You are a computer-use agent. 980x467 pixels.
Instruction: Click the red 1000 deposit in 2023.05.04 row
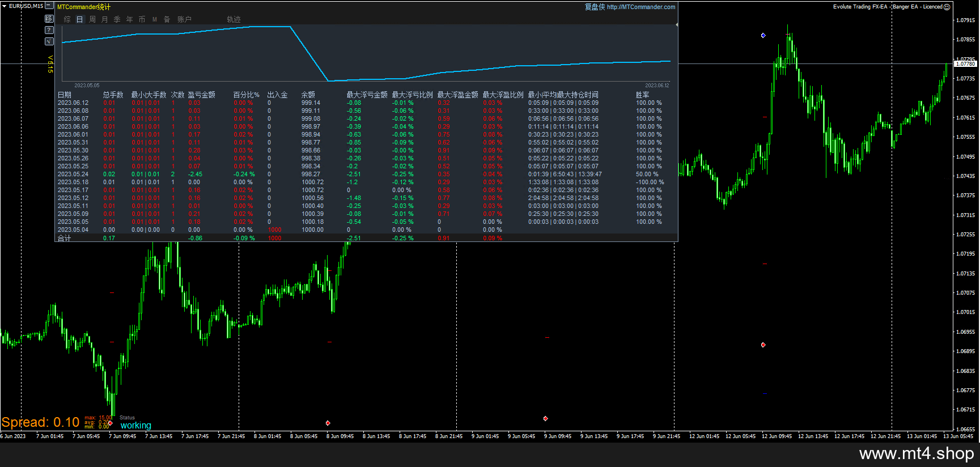tap(275, 230)
